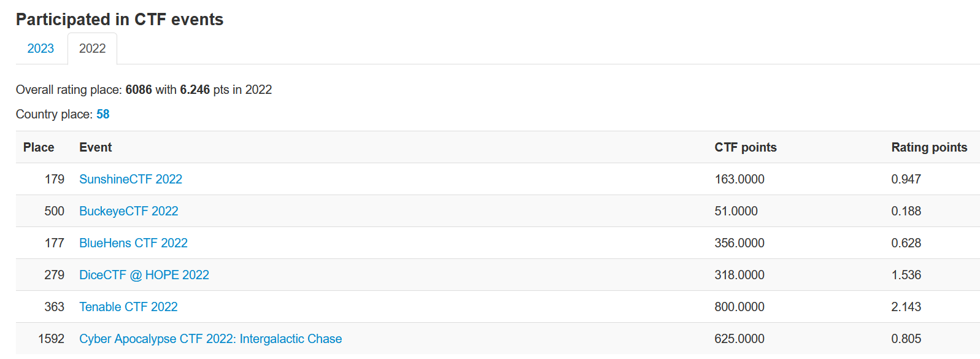Image resolution: width=980 pixels, height=359 pixels.
Task: Click the Rating points column header
Action: pyautogui.click(x=929, y=147)
